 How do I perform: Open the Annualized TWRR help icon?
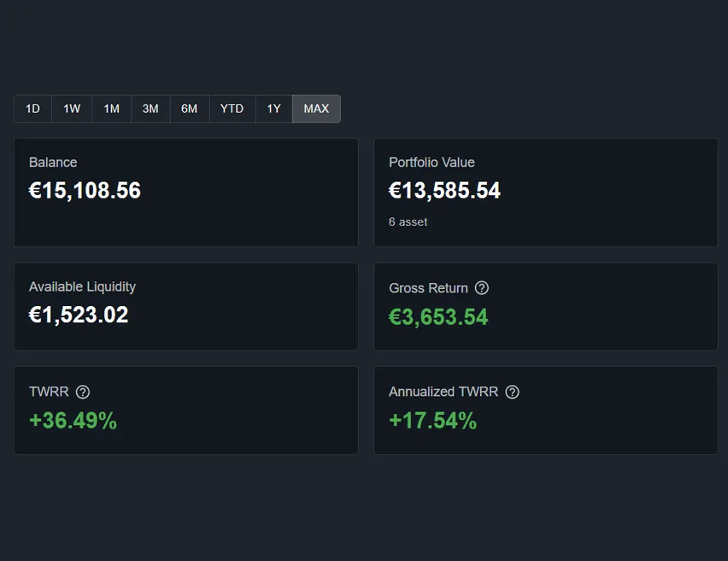click(x=512, y=392)
